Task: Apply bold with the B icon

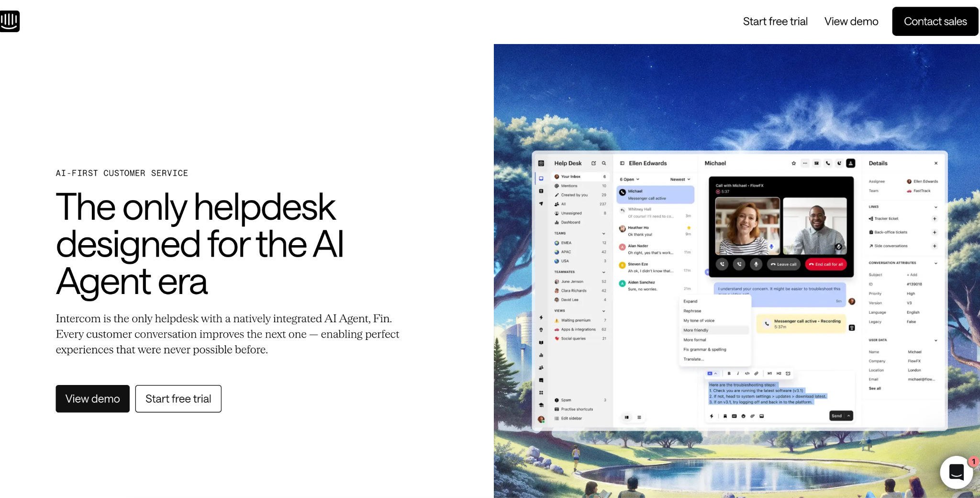Action: click(x=729, y=373)
